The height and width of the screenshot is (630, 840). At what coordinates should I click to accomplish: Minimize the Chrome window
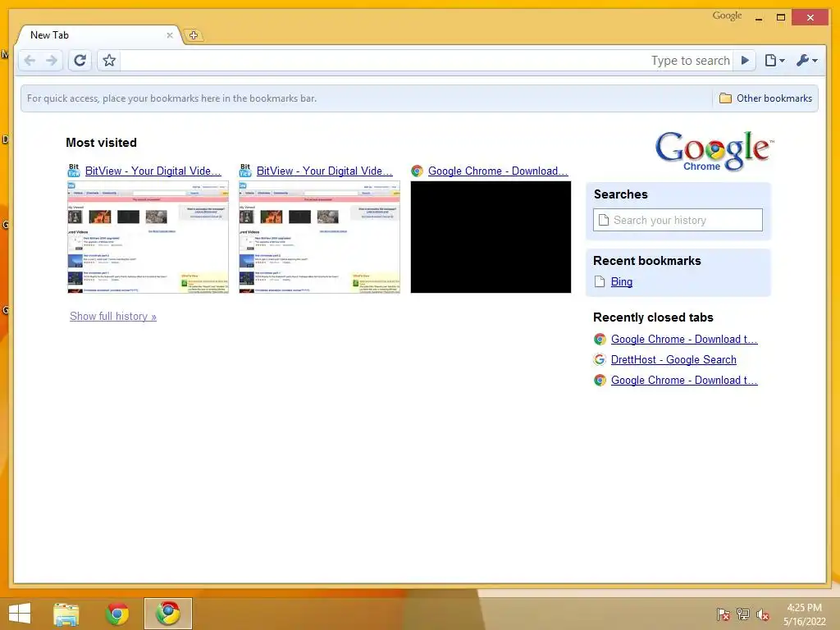759,18
